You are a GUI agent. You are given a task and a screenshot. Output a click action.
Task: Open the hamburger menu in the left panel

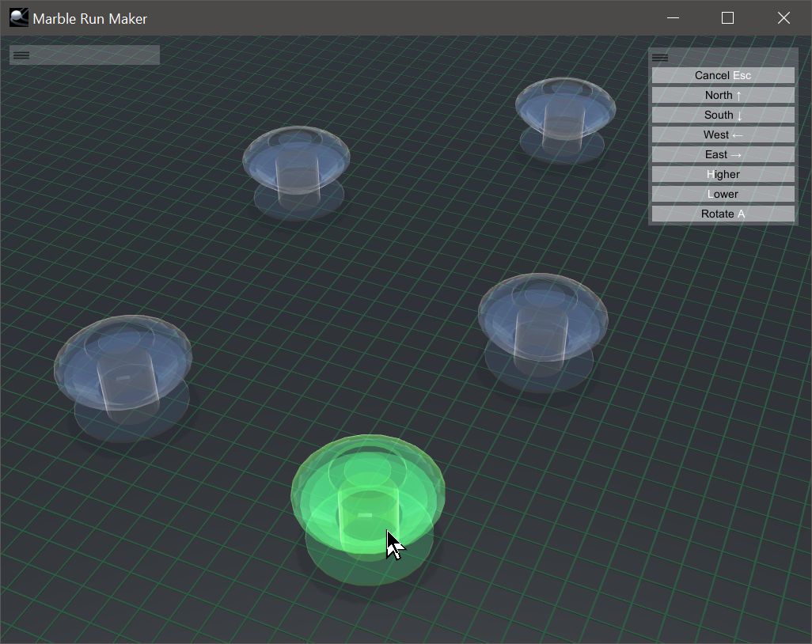click(21, 55)
